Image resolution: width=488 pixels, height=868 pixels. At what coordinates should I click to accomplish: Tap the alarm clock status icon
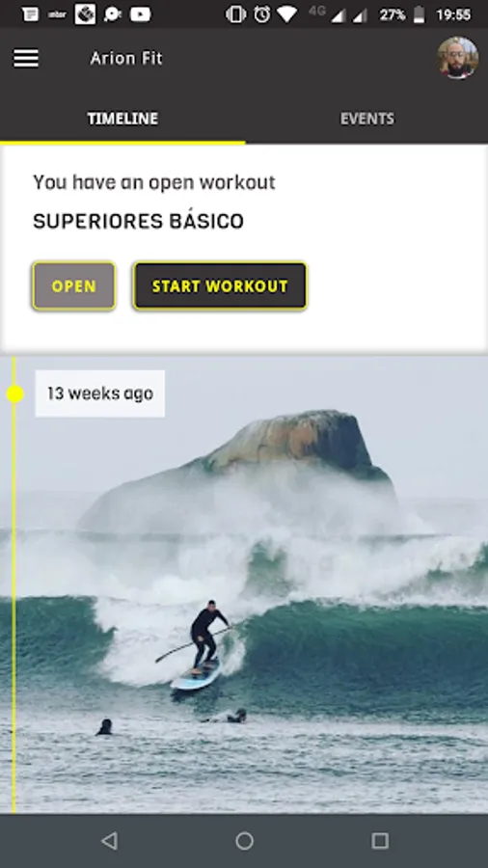tap(261, 14)
